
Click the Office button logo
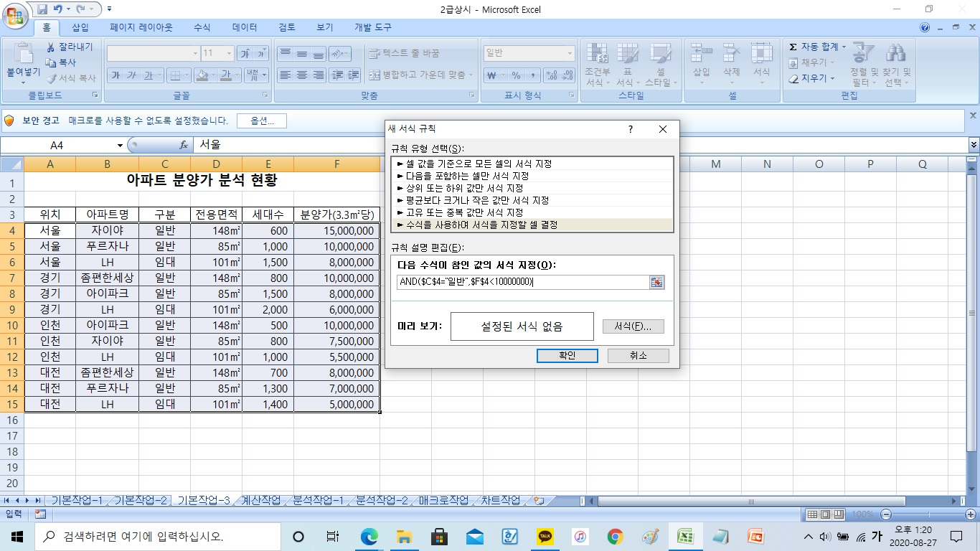pos(14,14)
